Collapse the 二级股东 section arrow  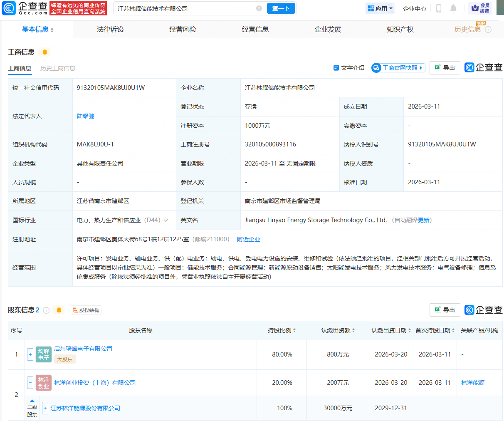[x=32, y=400]
